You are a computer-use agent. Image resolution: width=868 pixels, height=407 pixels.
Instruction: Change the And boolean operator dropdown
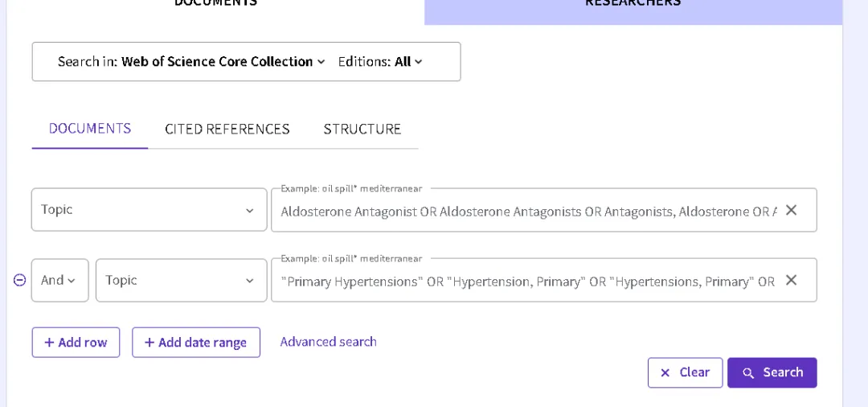pyautogui.click(x=59, y=280)
